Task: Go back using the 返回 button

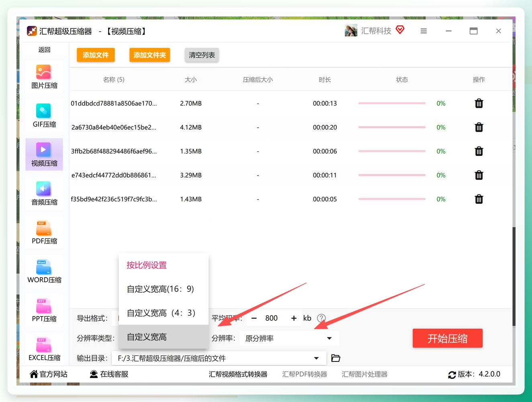Action: click(44, 50)
